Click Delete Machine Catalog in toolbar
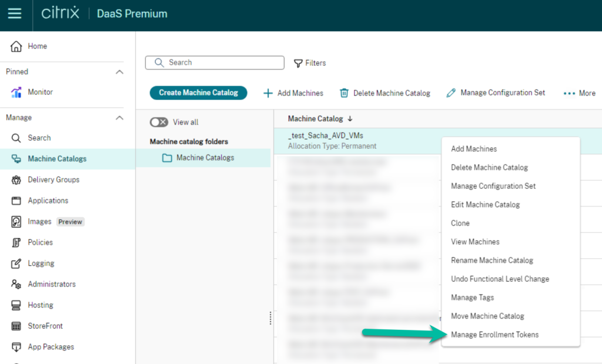Viewport: 602px width, 364px height. [x=385, y=93]
